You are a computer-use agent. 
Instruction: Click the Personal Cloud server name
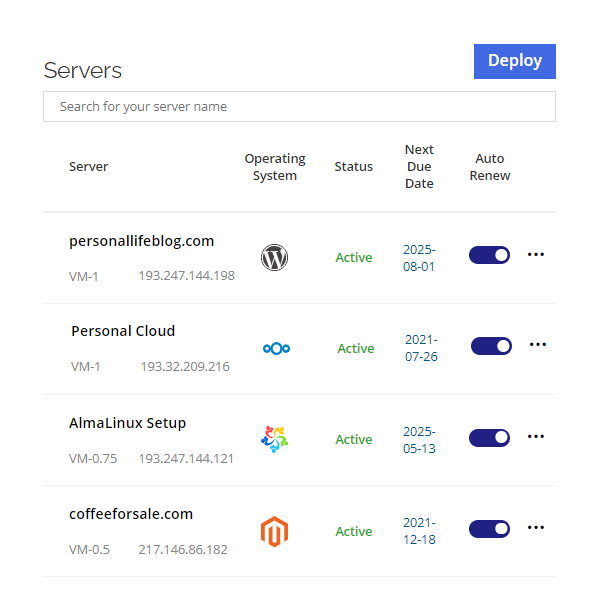point(123,331)
